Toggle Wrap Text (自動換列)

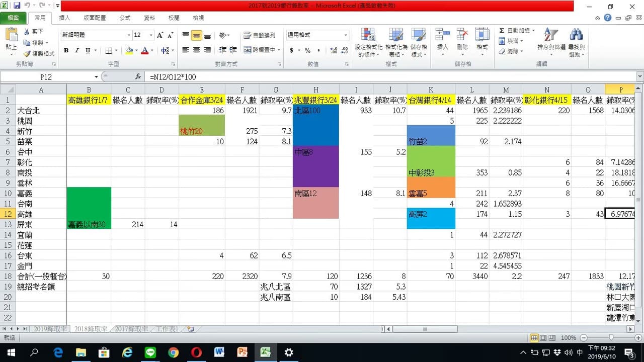click(260, 35)
